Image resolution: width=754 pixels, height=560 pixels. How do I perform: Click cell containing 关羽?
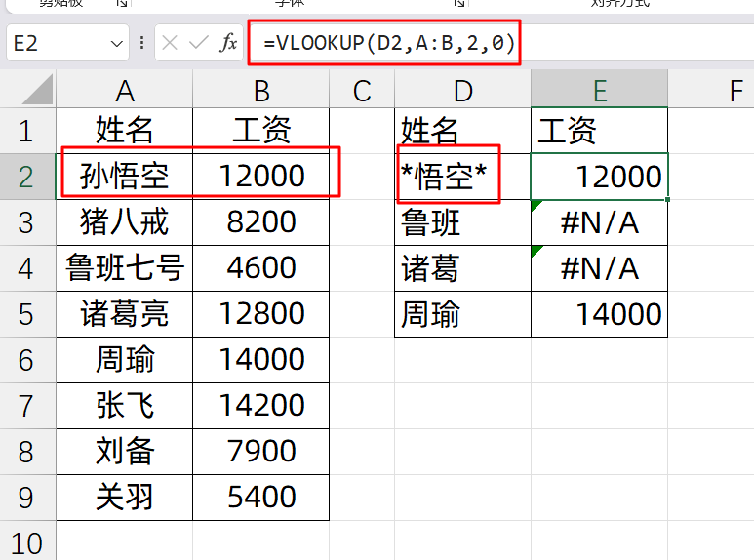click(x=125, y=498)
